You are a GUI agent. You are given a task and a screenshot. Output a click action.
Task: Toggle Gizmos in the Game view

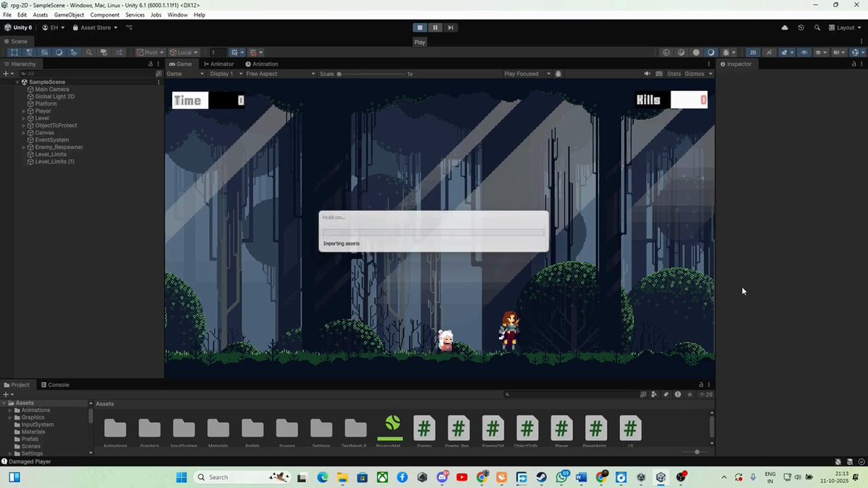(694, 74)
